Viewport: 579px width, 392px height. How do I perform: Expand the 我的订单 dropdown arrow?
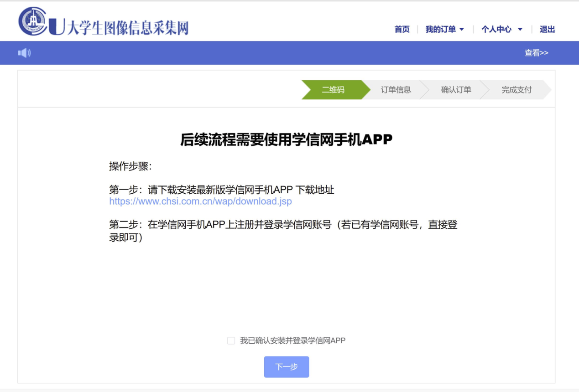pos(462,30)
